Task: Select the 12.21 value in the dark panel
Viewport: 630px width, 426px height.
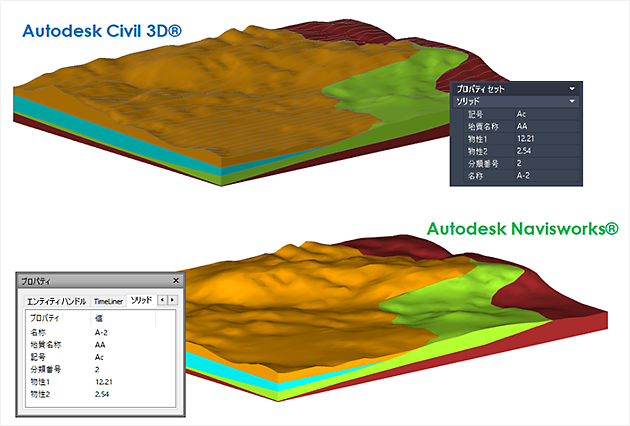Action: (x=526, y=139)
